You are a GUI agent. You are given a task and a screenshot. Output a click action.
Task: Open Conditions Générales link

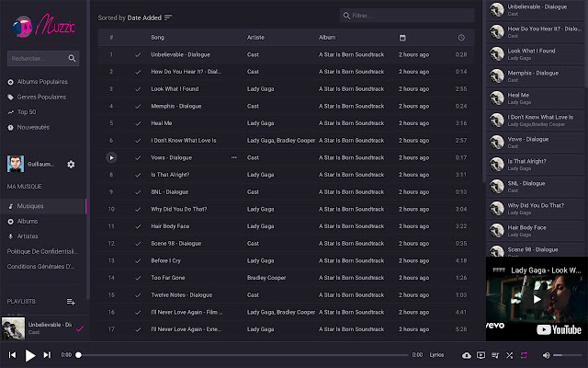[x=40, y=267]
